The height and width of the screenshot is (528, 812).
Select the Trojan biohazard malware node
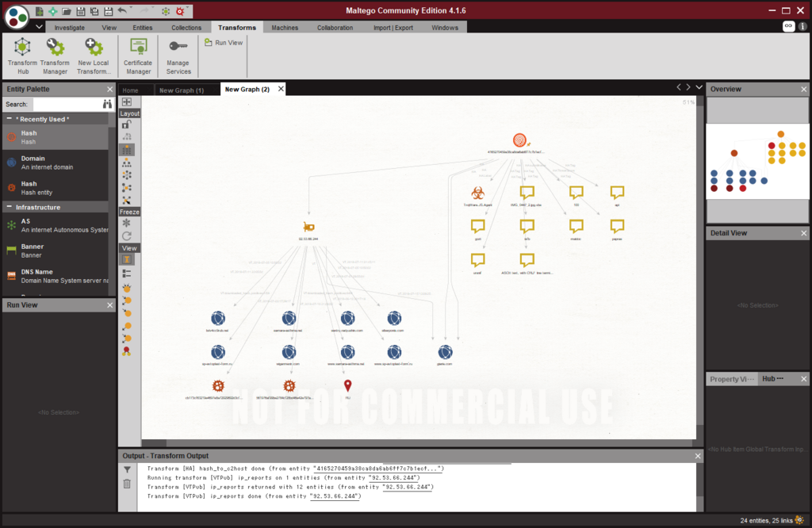click(x=477, y=193)
